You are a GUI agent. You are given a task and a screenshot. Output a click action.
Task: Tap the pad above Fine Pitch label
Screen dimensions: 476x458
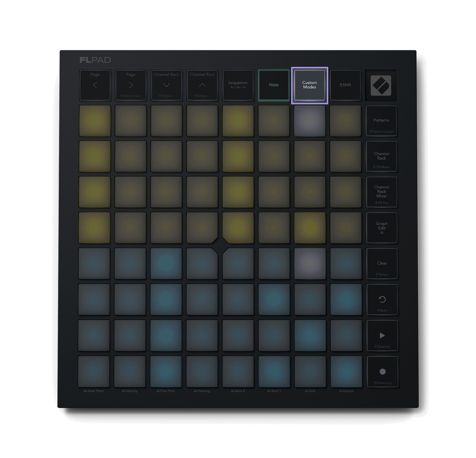point(166,372)
